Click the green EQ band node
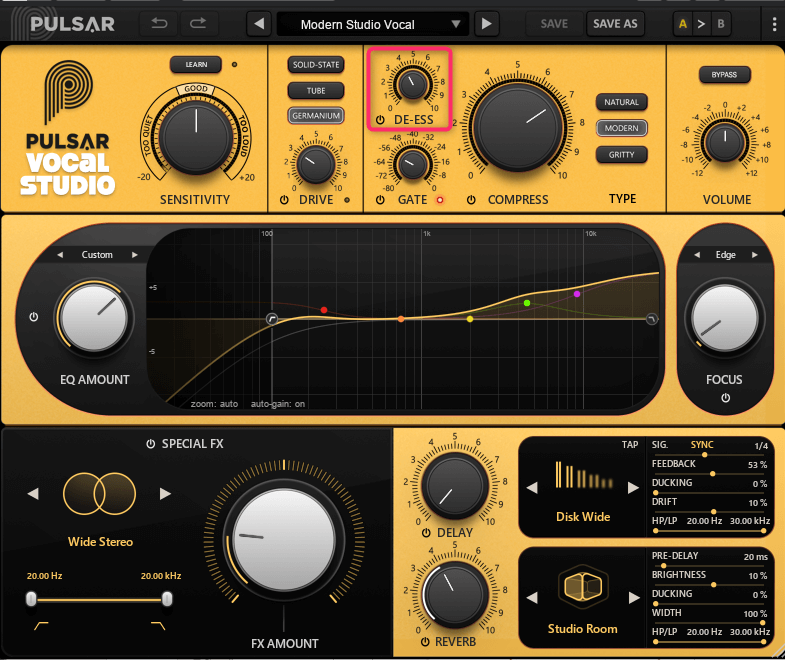This screenshot has height=660, width=785. pyautogui.click(x=527, y=303)
